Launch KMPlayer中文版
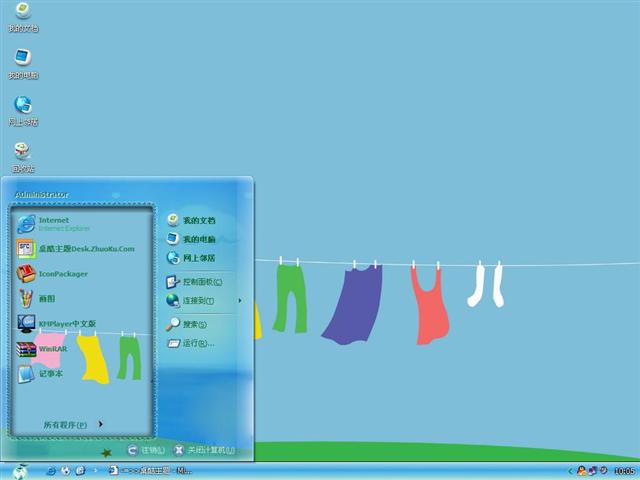The image size is (640, 480). pos(82,323)
